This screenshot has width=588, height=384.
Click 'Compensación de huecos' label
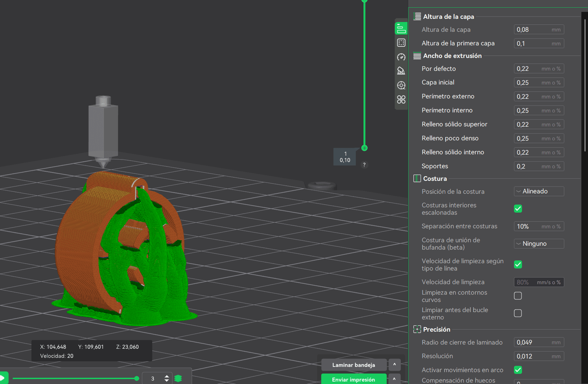[x=458, y=380]
